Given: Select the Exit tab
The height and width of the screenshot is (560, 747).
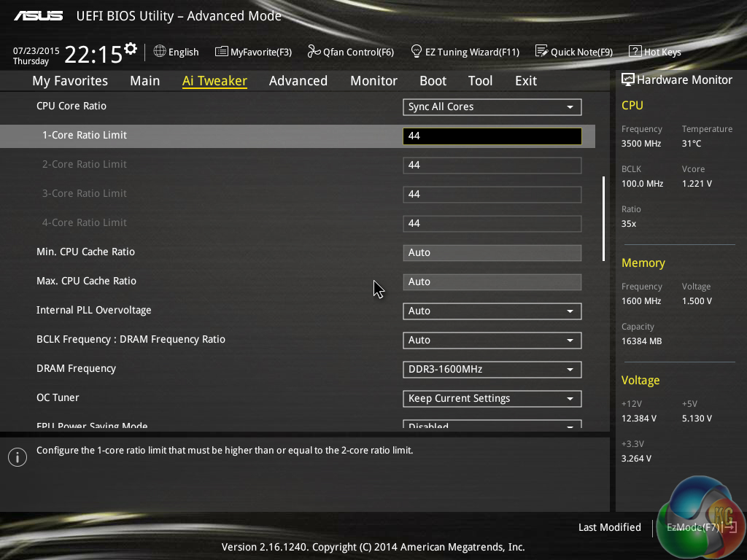Looking at the screenshot, I should coord(526,81).
